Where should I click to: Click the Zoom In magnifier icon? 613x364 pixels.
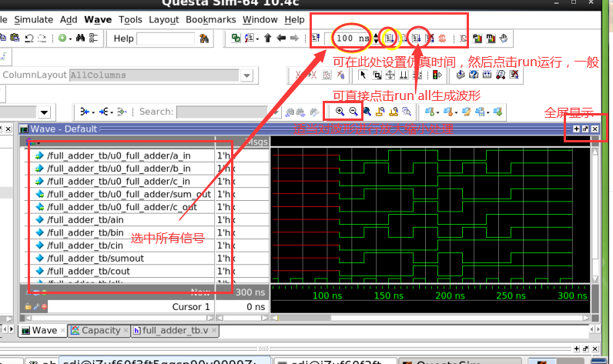[x=340, y=112]
